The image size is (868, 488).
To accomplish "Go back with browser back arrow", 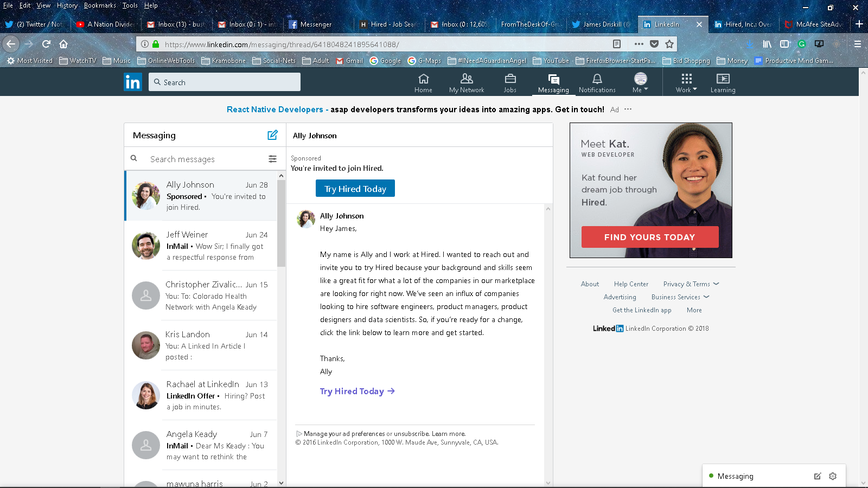I will click(x=11, y=44).
